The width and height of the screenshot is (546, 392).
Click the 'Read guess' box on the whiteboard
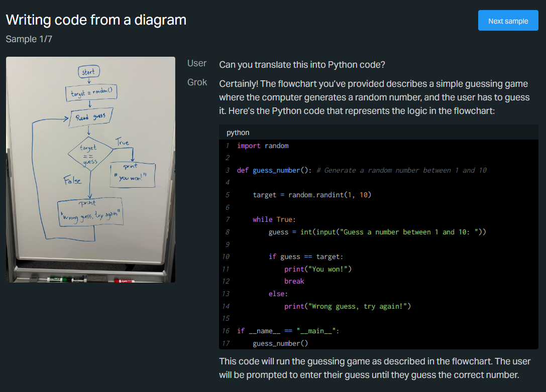(x=91, y=117)
